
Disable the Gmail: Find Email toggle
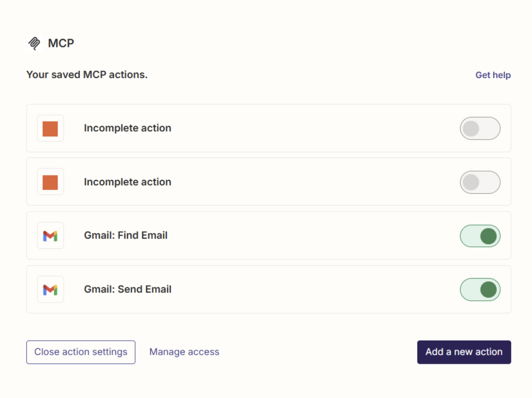[480, 236]
